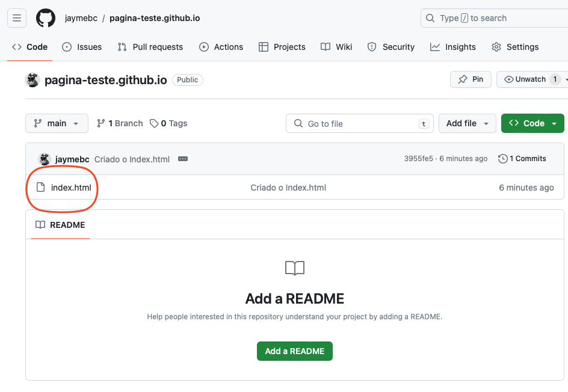Screen dimensions: 568x392
Task: Click the GitHub Octocat logo
Action: coord(46,18)
